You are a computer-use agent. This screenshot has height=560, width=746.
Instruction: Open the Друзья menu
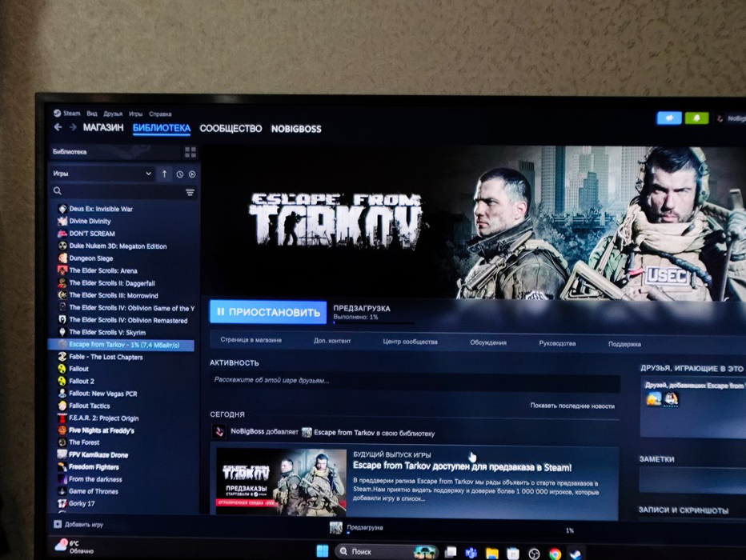[113, 114]
